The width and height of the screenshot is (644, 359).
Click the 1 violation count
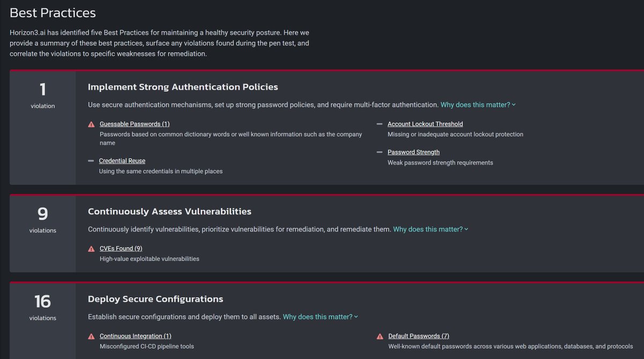(43, 95)
